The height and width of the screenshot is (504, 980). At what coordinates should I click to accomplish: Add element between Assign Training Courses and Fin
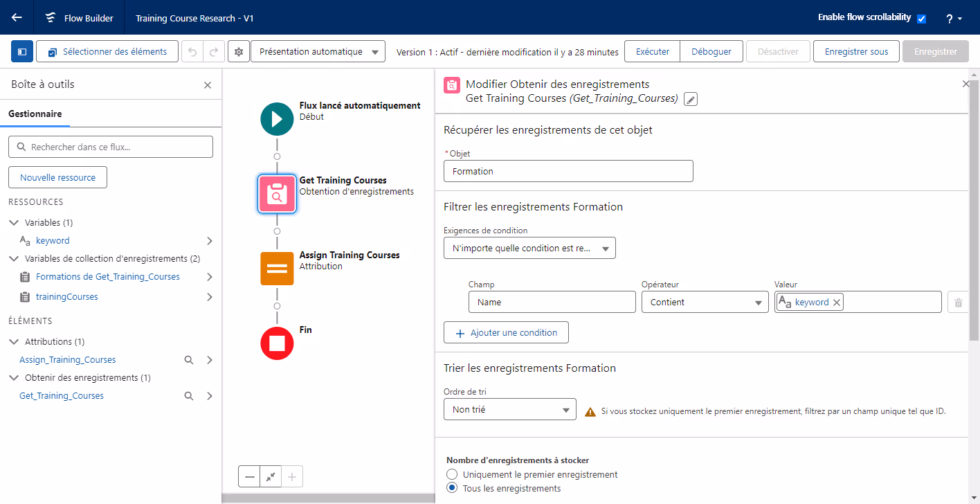(277, 306)
